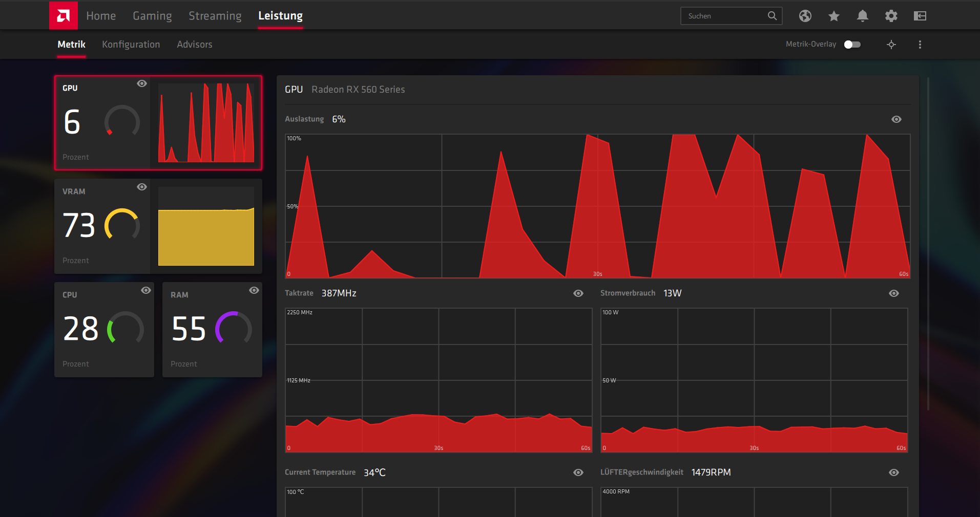Open the globe/web icon in top bar
This screenshot has width=980, height=517.
(x=805, y=16)
